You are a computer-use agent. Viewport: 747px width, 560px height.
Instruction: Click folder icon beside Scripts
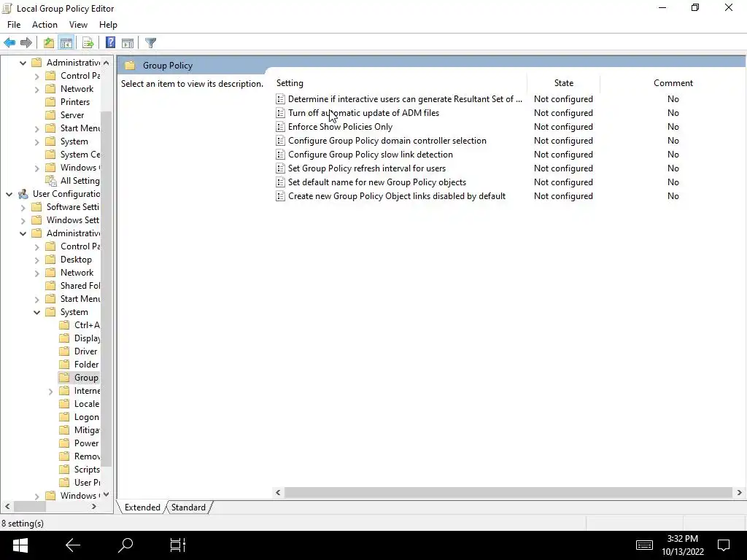click(64, 470)
